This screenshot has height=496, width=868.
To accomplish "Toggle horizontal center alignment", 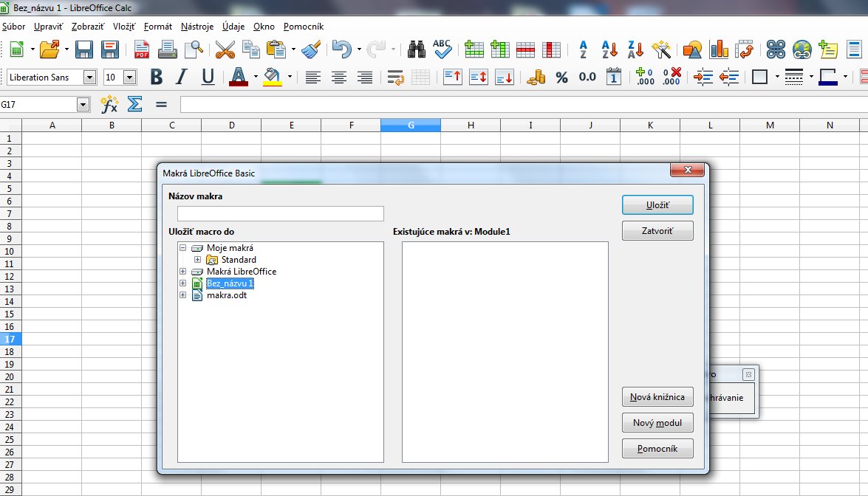I will pos(339,77).
